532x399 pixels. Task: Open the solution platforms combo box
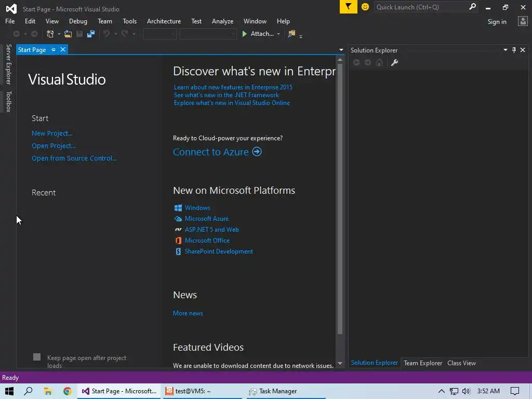pyautogui.click(x=208, y=34)
